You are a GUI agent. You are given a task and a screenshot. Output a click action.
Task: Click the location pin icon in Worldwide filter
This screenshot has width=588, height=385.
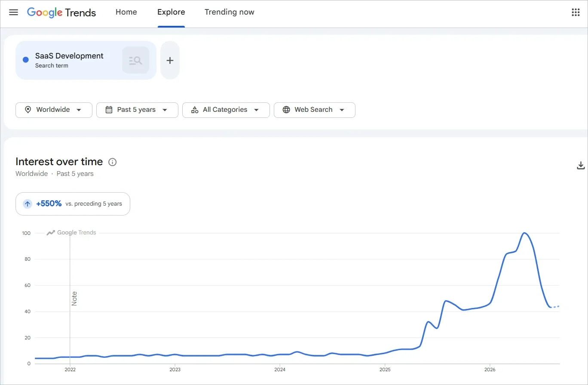pyautogui.click(x=28, y=110)
